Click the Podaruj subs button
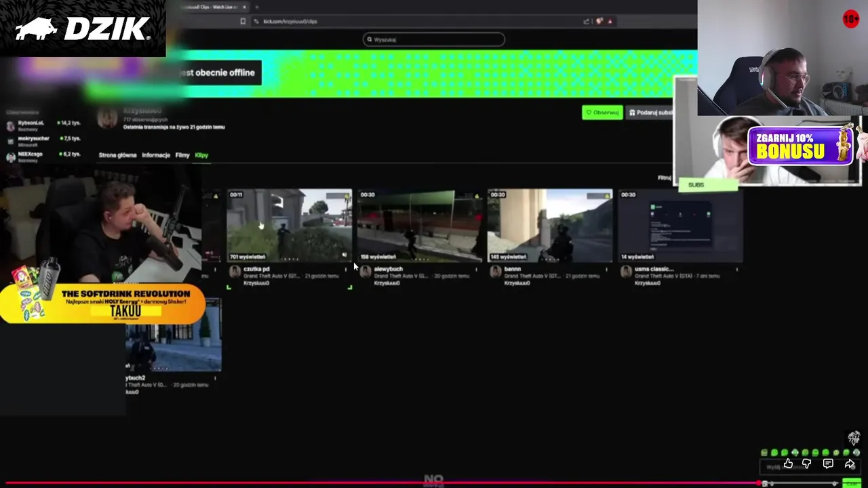The image size is (868, 488). (650, 113)
